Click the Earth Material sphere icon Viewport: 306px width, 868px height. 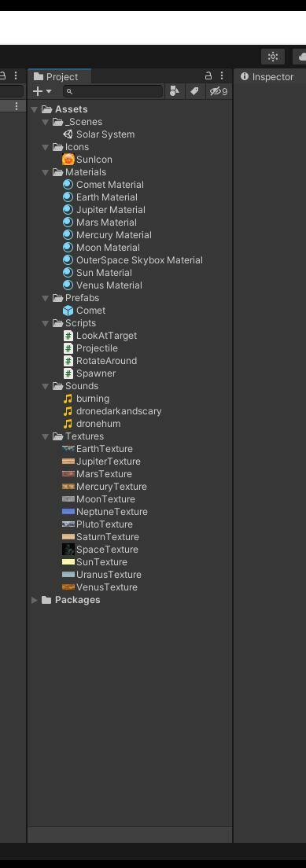coord(68,197)
